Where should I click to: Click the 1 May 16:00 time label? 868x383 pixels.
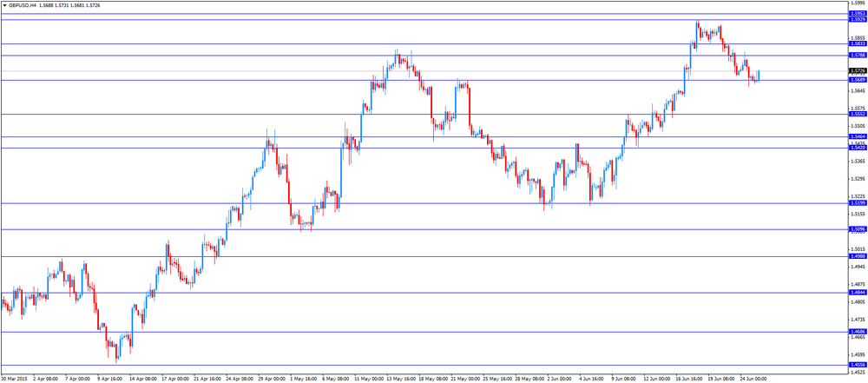coord(304,380)
